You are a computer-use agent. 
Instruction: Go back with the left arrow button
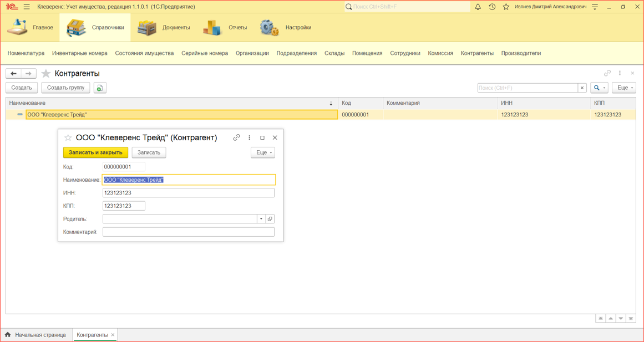tap(13, 74)
